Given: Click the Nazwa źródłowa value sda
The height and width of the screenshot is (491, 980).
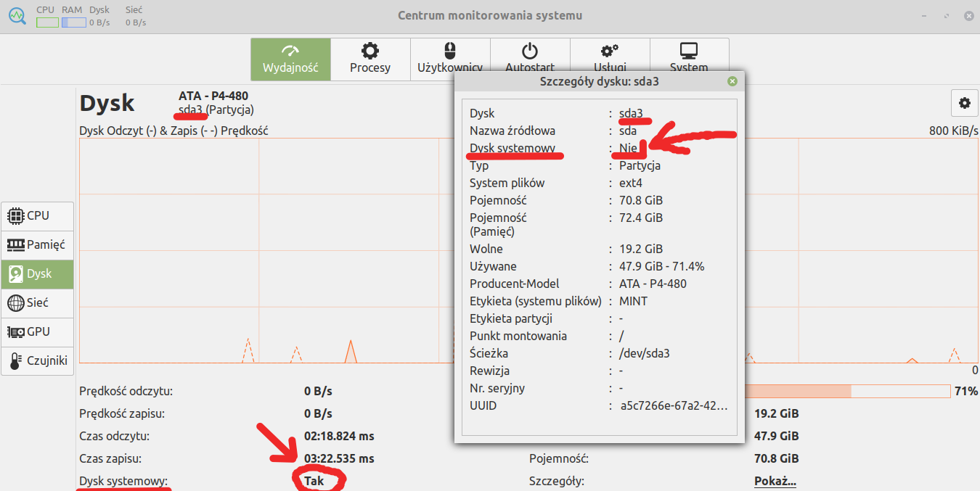Looking at the screenshot, I should 628,131.
